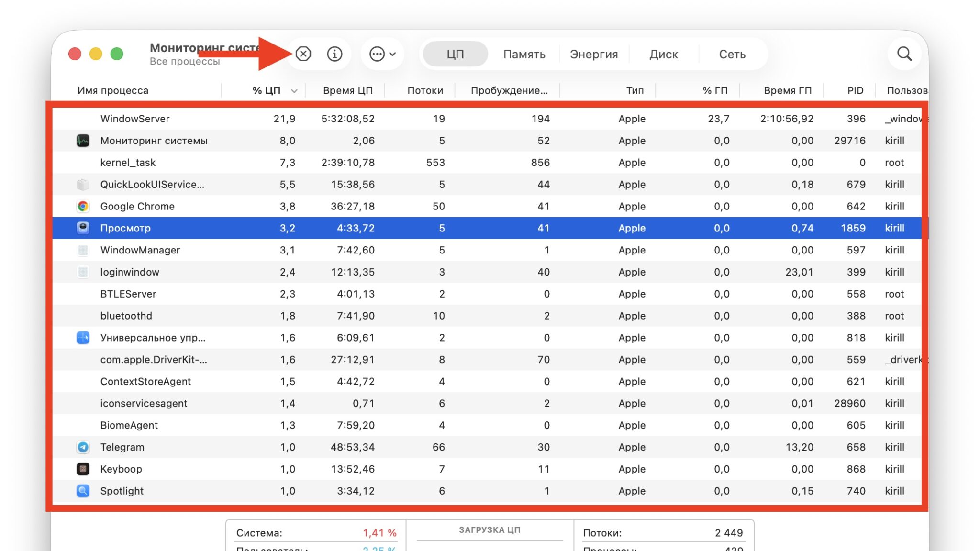The image size is (980, 551).
Task: Sort by Имя процесса column header
Action: [x=113, y=90]
